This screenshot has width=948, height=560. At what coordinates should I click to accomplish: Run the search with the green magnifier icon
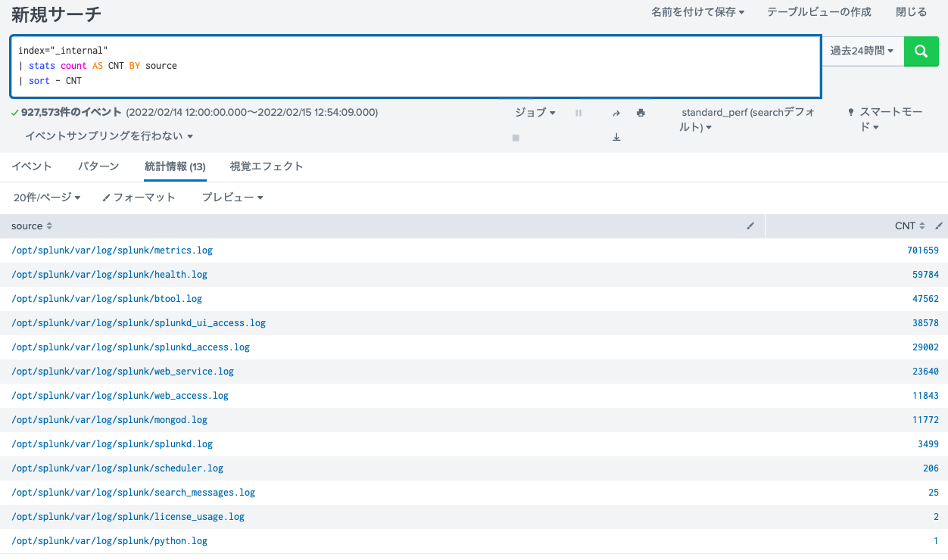pos(921,51)
